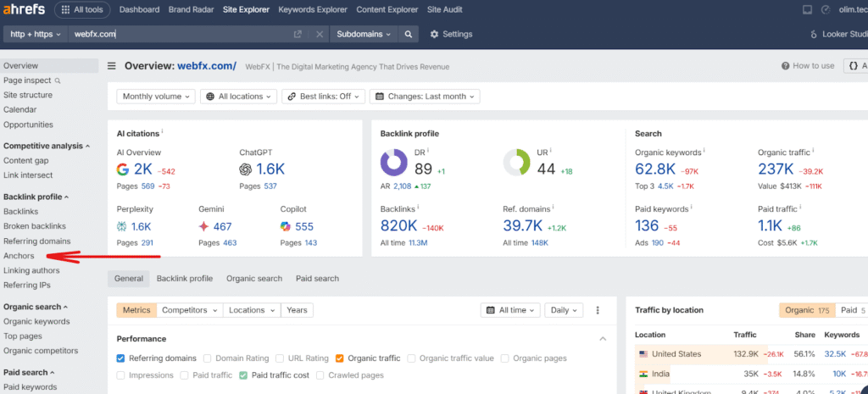Image resolution: width=868 pixels, height=394 pixels.
Task: Click the search magnifier button
Action: (x=409, y=34)
